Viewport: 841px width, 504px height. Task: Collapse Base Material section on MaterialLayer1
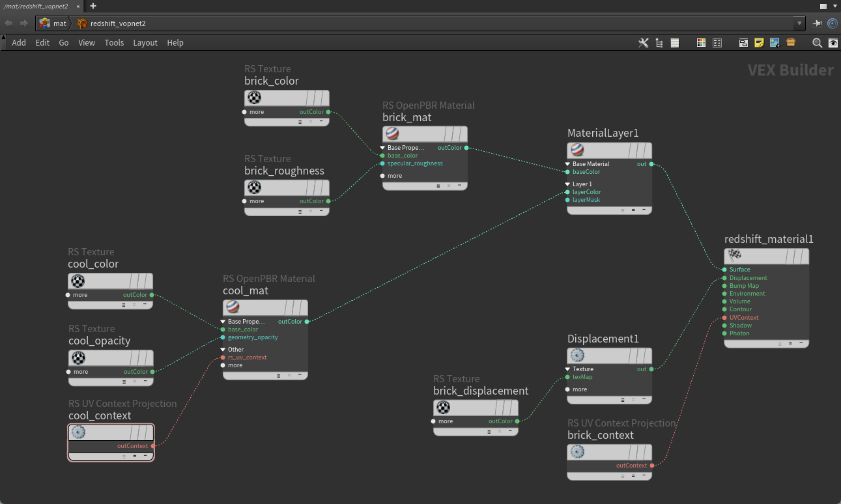[x=567, y=164]
